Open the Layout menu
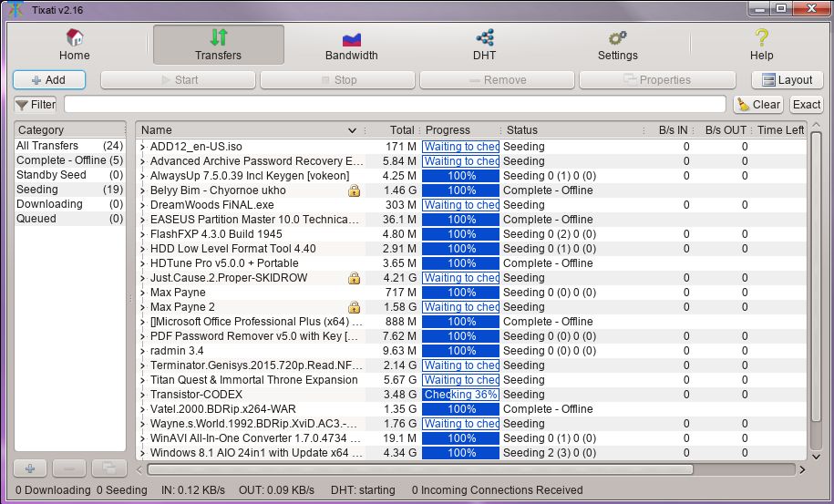Image resolution: width=834 pixels, height=504 pixels. (788, 80)
